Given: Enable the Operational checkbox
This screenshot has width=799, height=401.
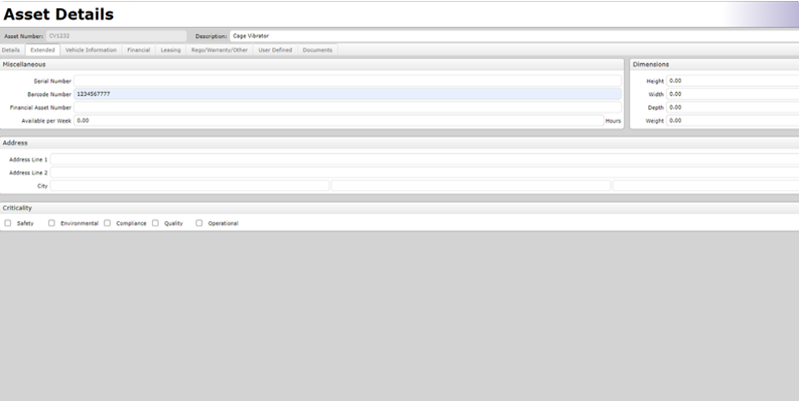Looking at the screenshot, I should (x=199, y=223).
